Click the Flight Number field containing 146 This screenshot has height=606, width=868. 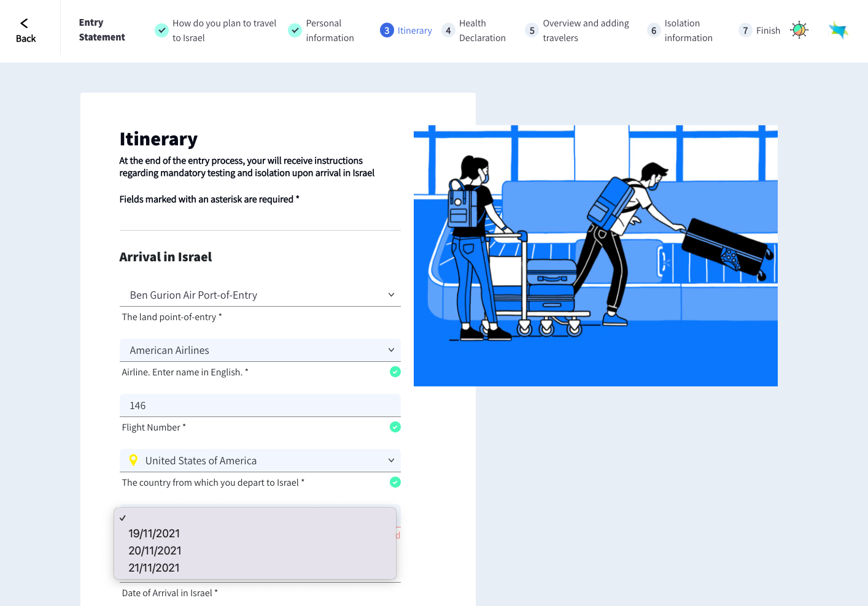point(260,405)
